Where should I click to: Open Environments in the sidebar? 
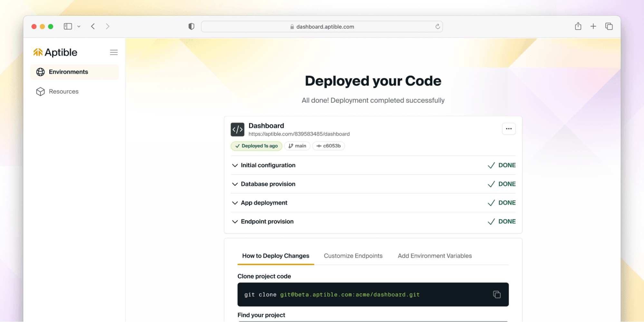74,72
